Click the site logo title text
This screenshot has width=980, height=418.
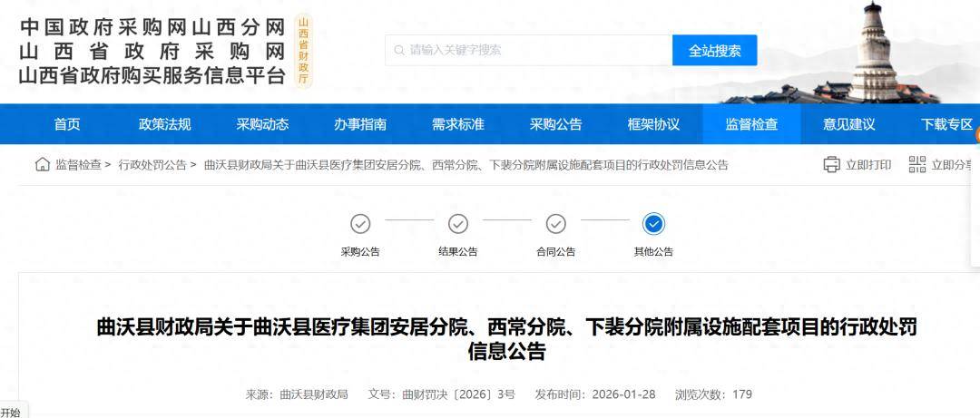coord(152,52)
